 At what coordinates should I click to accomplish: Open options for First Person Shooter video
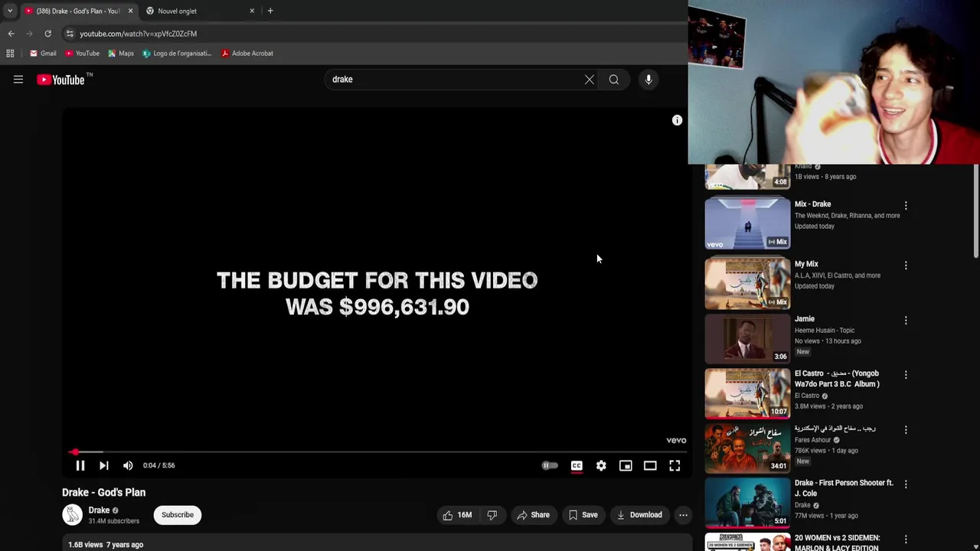click(906, 484)
